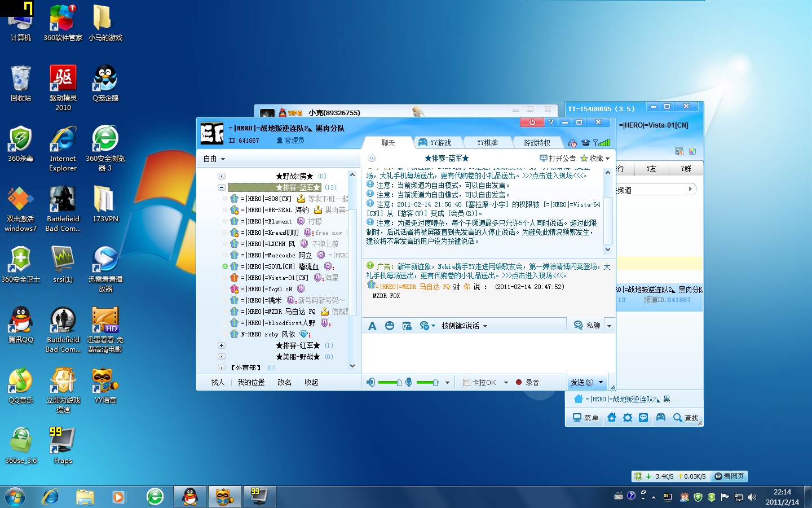Toggle the 卡拉OK checkbox
Image resolution: width=812 pixels, height=508 pixels.
pyautogui.click(x=466, y=382)
